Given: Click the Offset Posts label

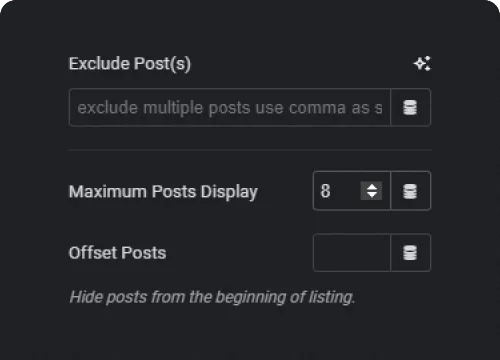Looking at the screenshot, I should coord(117,253).
